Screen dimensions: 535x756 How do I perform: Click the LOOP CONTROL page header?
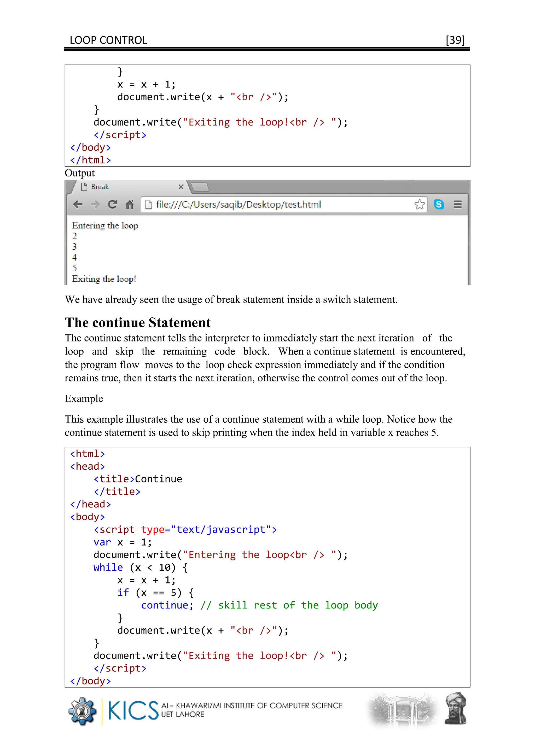108,40
